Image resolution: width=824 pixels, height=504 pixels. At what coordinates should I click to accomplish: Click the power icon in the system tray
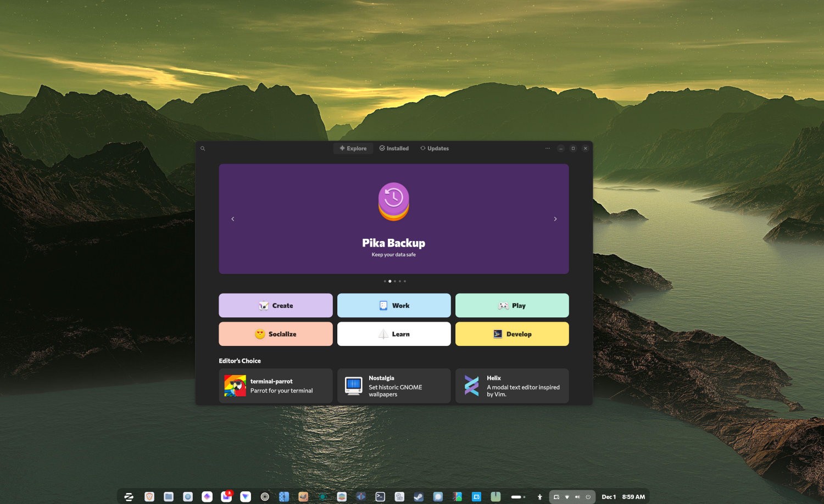click(588, 497)
